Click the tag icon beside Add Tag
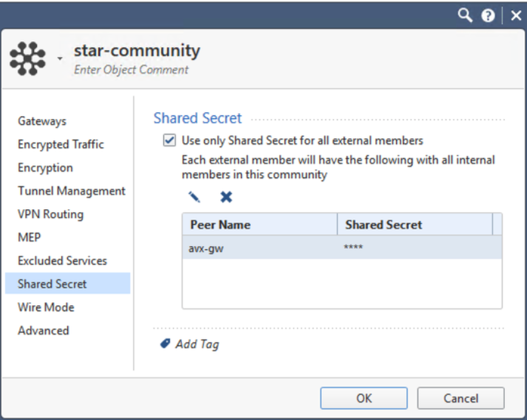The width and height of the screenshot is (527, 420). click(166, 344)
